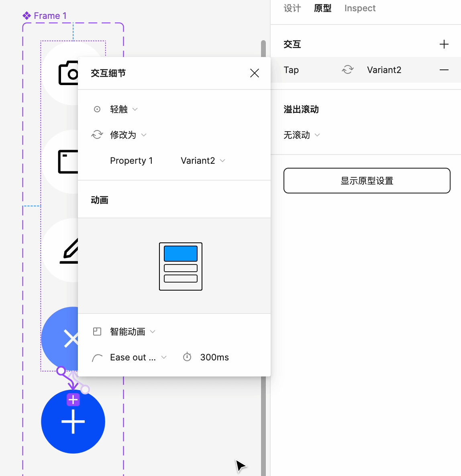Image resolution: width=461 pixels, height=476 pixels.
Task: Close the 交互细节 panel
Action: point(254,73)
